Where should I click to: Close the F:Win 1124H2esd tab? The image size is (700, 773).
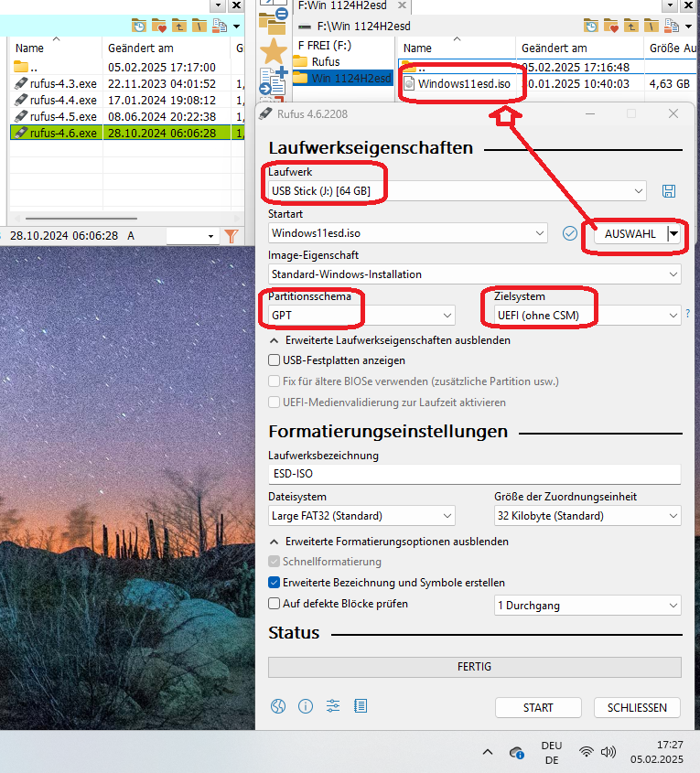click(403, 5)
